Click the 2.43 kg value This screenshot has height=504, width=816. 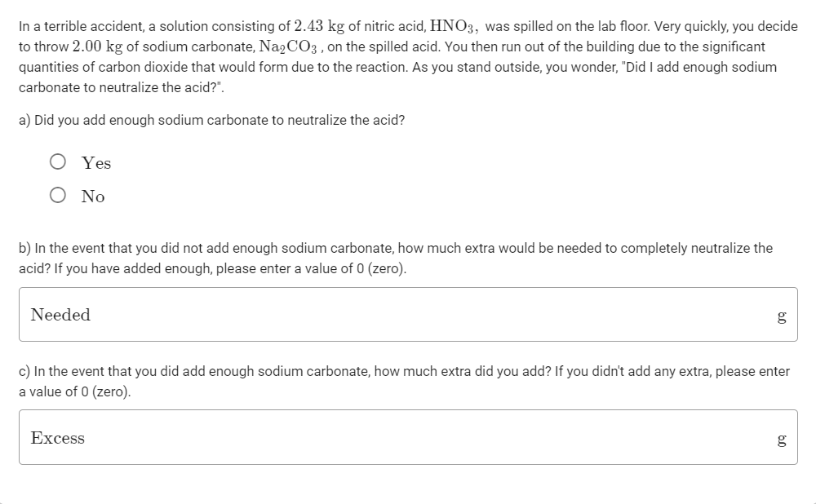pyautogui.click(x=318, y=27)
